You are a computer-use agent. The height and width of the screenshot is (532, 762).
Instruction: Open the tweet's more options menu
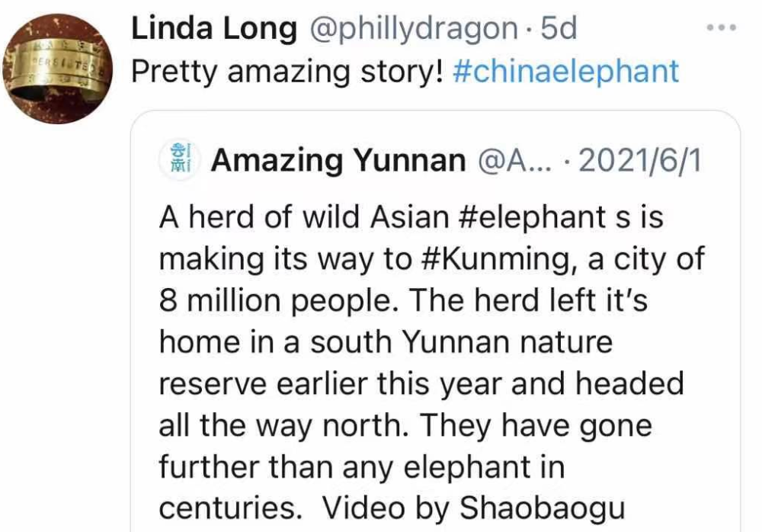(x=721, y=28)
